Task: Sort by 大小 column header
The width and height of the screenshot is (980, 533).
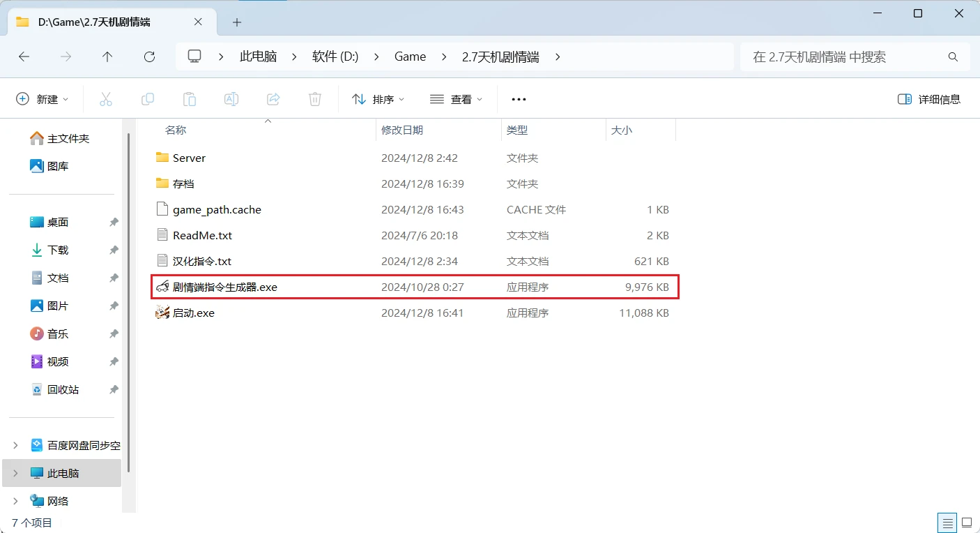Action: [x=622, y=130]
